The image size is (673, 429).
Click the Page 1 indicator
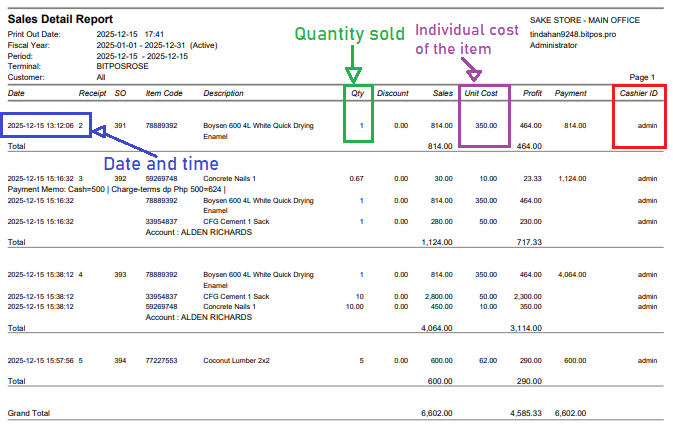pos(642,77)
